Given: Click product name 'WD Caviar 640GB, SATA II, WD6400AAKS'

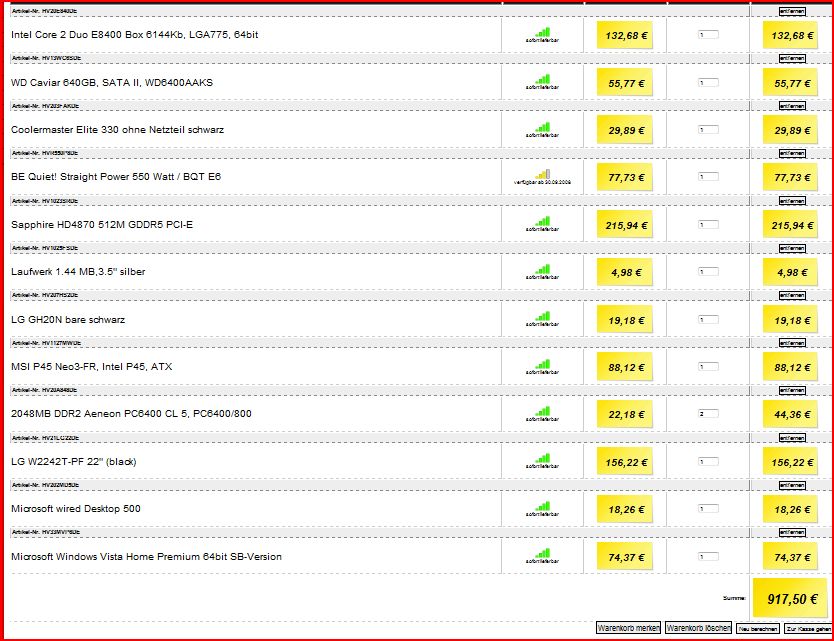Looking at the screenshot, I should 112,82.
